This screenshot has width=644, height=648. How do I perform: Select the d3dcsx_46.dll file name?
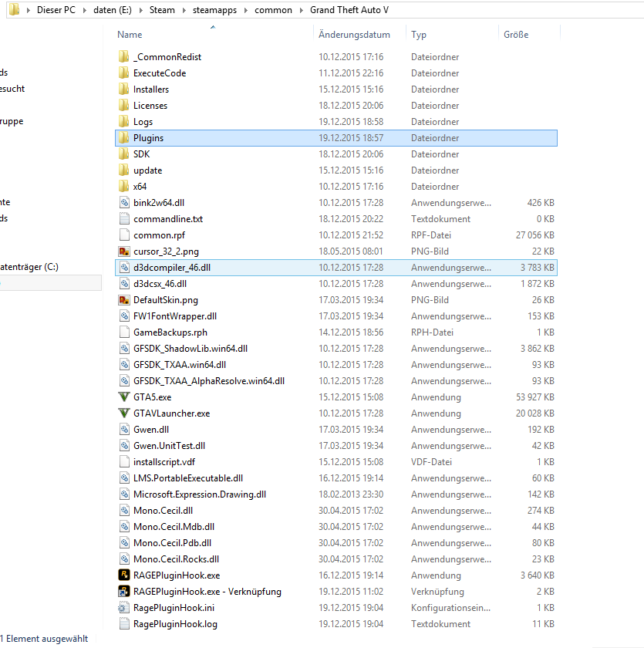pyautogui.click(x=160, y=284)
